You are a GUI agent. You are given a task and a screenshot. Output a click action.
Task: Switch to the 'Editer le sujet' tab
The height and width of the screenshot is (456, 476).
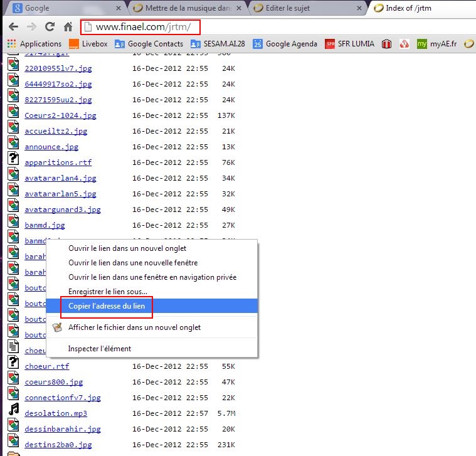tap(301, 8)
